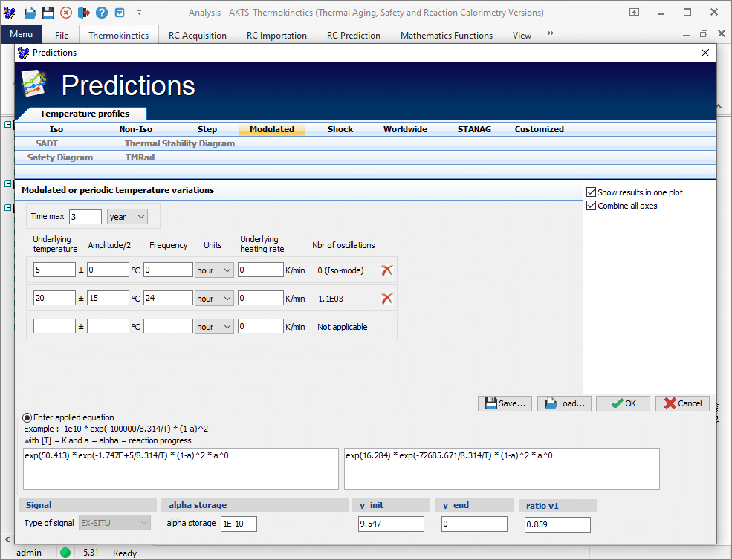Click the green status indicator circle
Viewport: 732px width, 560px height.
tap(64, 552)
